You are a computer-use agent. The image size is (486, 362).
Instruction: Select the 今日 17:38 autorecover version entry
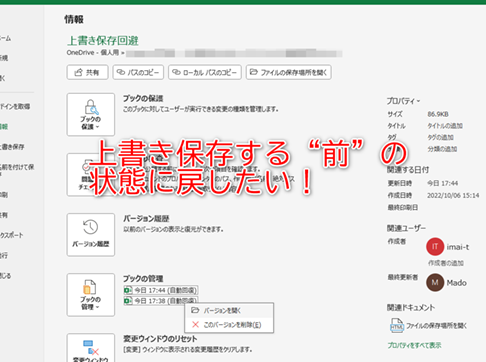click(x=161, y=301)
